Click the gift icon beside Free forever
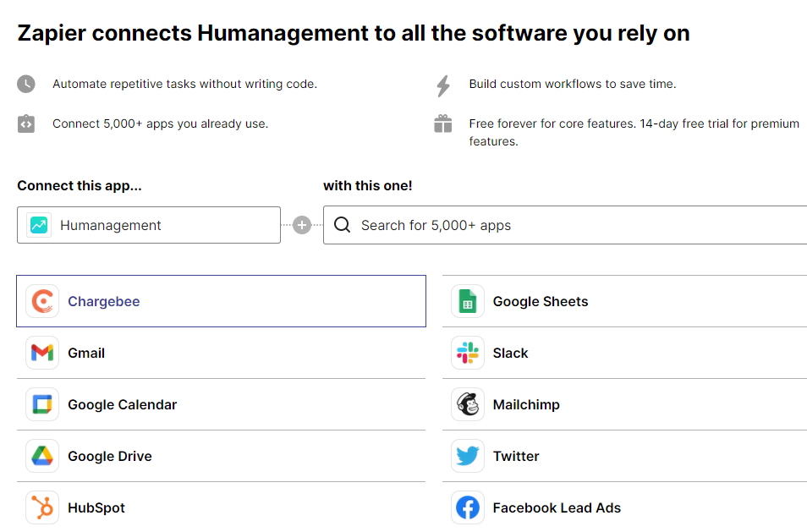Viewport: 807px width, 532px height. [443, 123]
